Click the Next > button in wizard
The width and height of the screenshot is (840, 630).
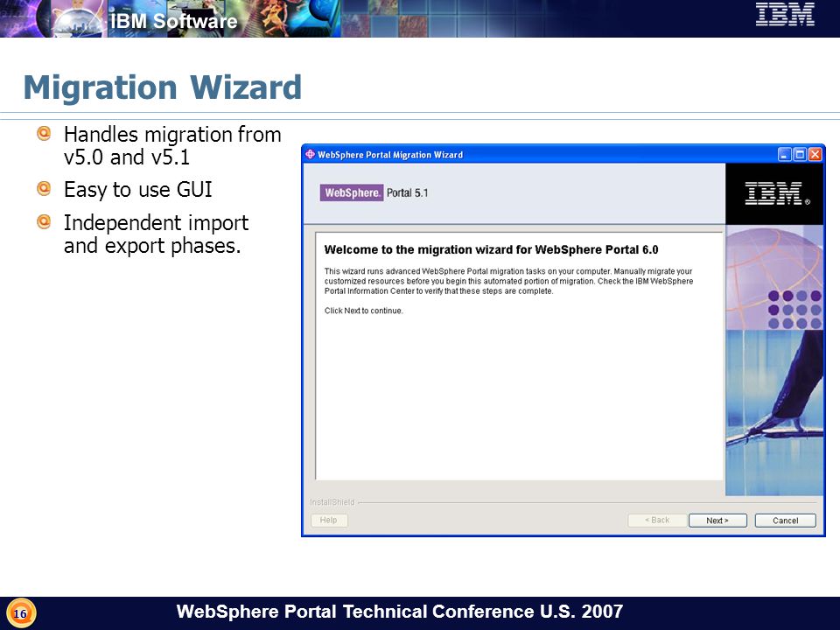(x=717, y=520)
